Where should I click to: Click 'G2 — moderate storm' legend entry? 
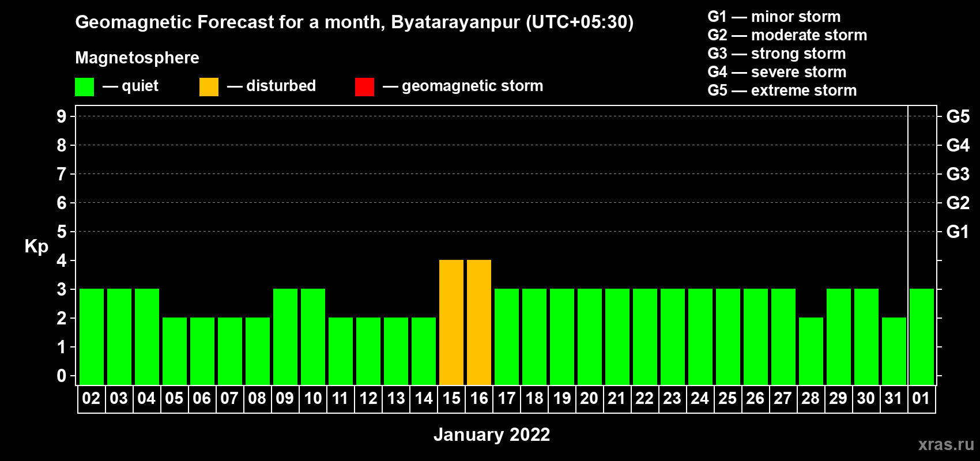[x=787, y=35]
